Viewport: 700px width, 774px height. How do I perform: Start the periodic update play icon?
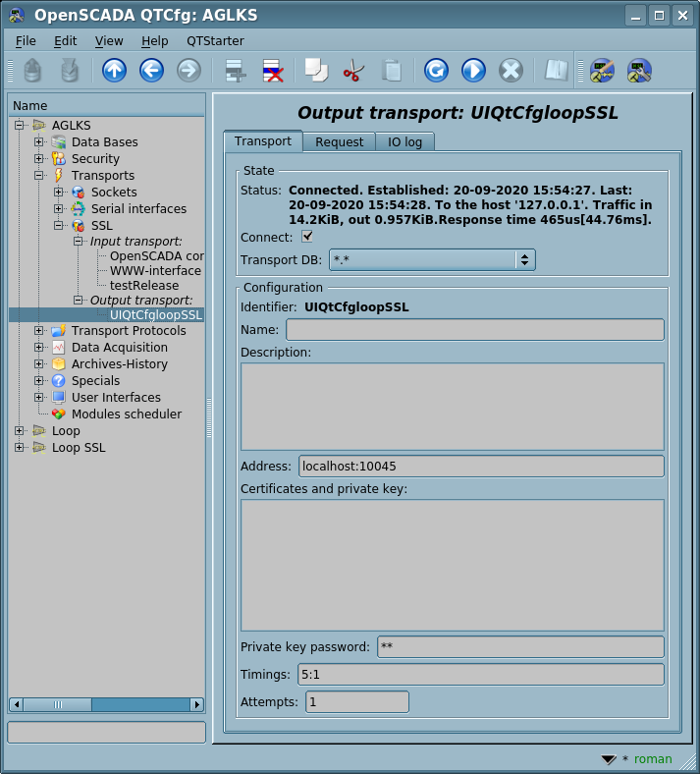(x=473, y=70)
